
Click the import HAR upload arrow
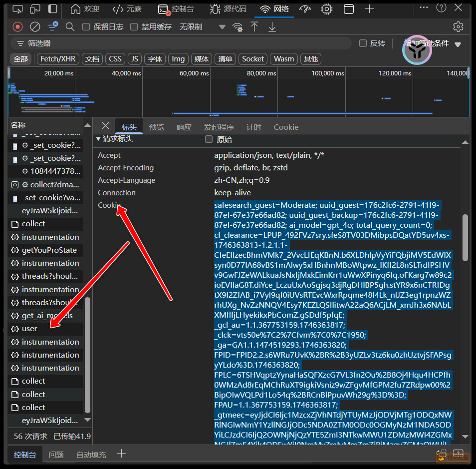point(254,26)
